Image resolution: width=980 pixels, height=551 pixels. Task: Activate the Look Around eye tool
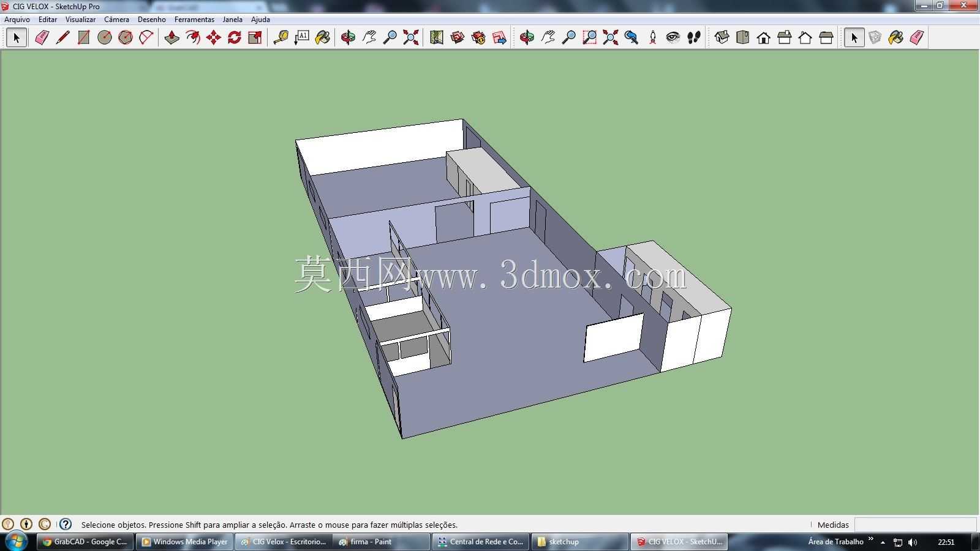coord(673,38)
